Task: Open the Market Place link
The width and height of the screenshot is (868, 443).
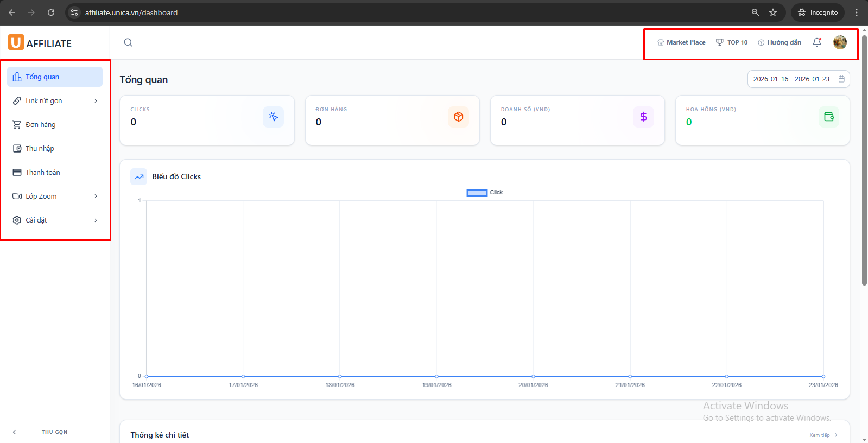Action: pyautogui.click(x=681, y=42)
